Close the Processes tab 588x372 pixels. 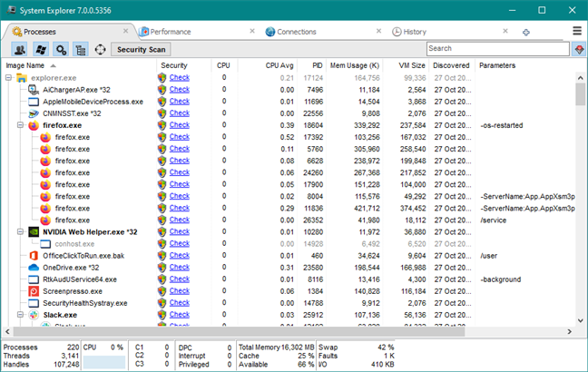tap(125, 31)
